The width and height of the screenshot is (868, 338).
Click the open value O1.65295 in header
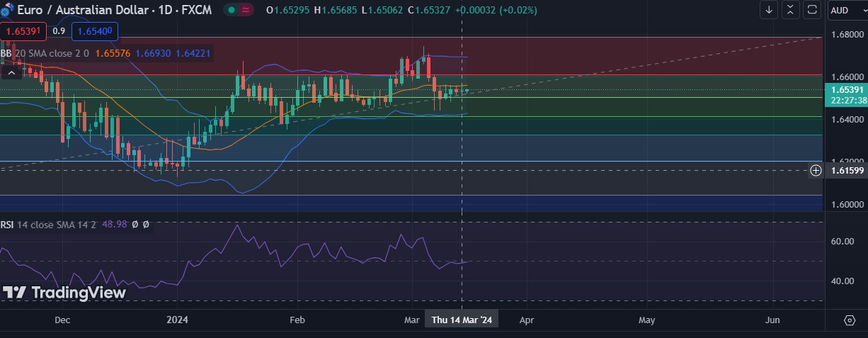pos(288,11)
